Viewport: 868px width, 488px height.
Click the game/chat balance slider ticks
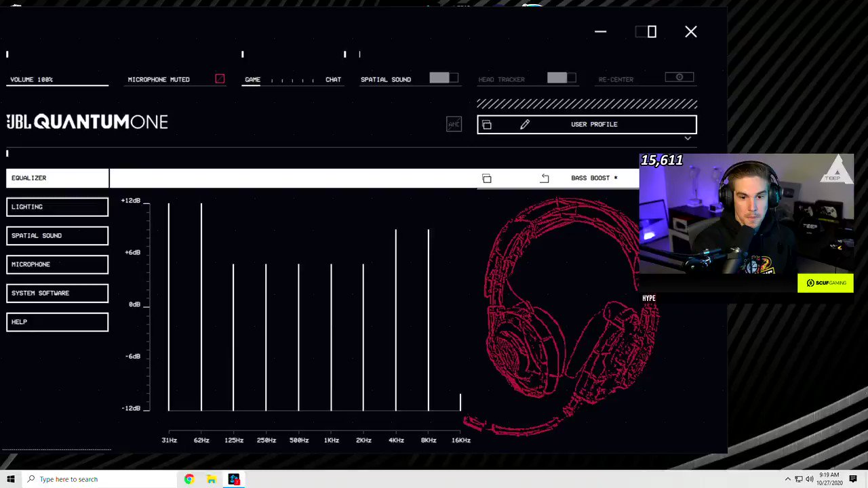click(292, 80)
